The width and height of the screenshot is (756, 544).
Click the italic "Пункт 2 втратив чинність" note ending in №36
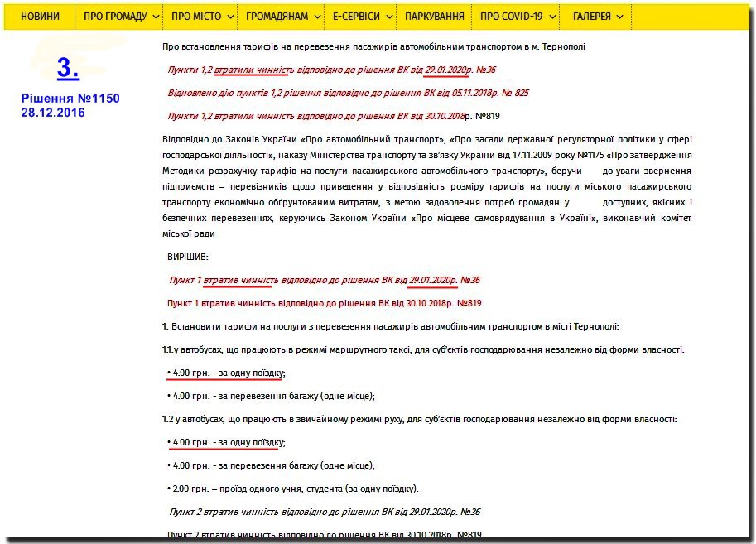(x=324, y=512)
